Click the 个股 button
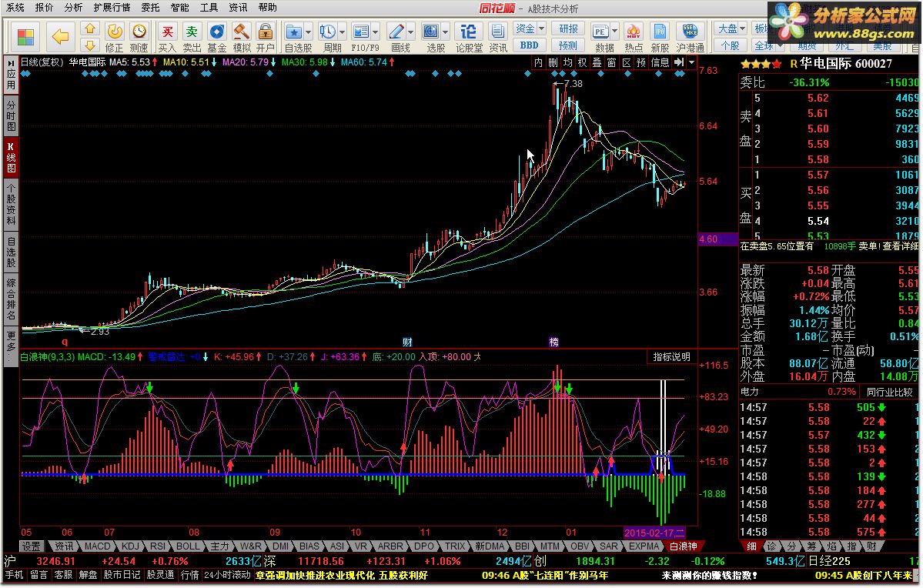This screenshot has width=923, height=588. point(731,45)
